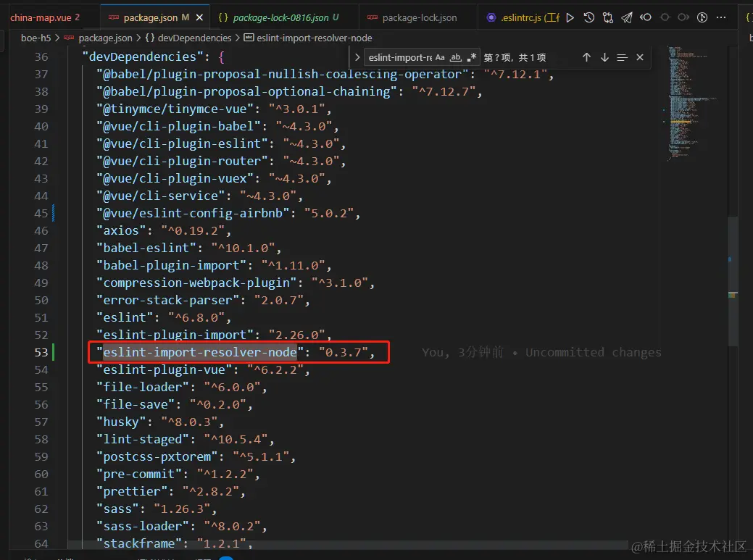
Task: Go to previous match arrow
Action: point(586,57)
